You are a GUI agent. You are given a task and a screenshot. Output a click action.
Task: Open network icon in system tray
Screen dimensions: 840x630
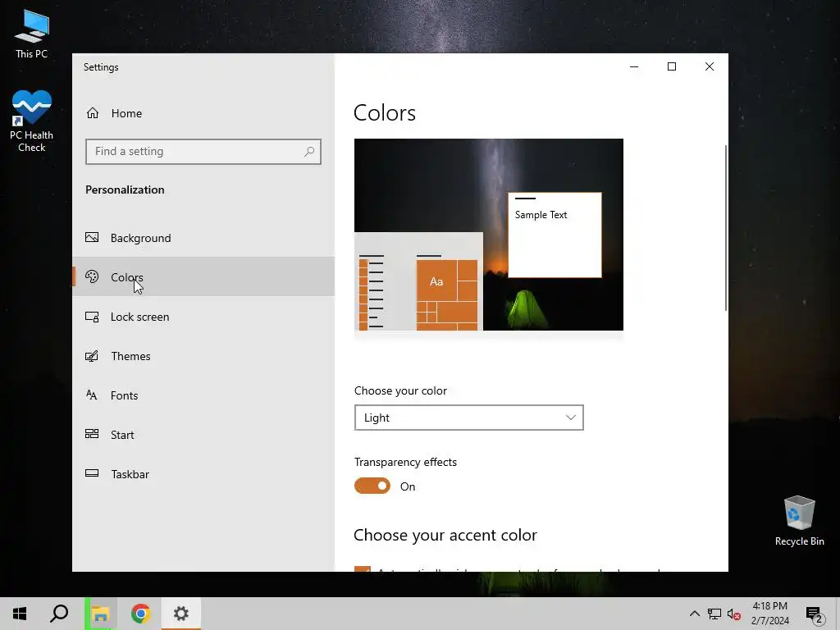(x=714, y=614)
